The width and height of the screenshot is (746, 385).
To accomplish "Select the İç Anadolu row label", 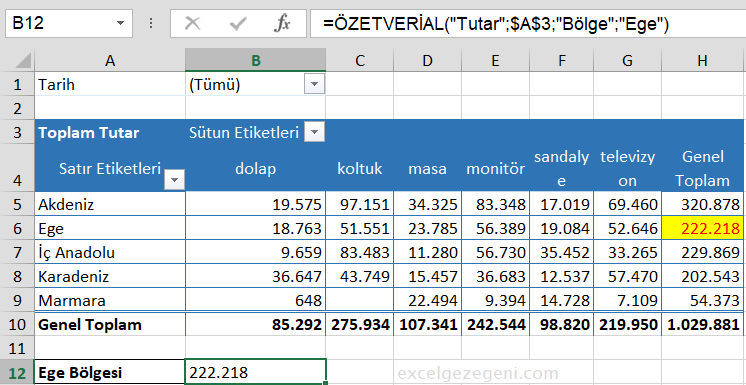I will (x=110, y=252).
